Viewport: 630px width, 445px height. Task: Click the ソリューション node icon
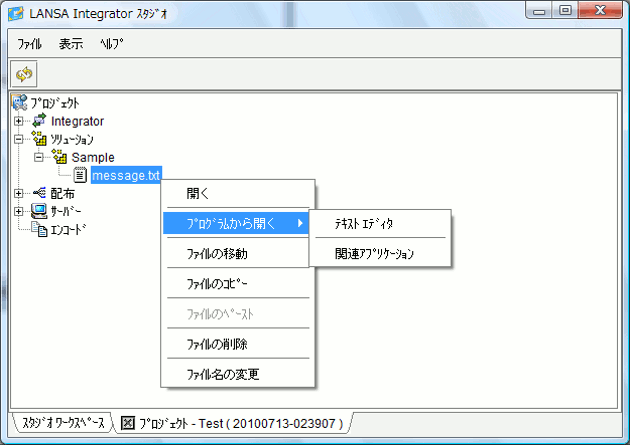click(39, 139)
